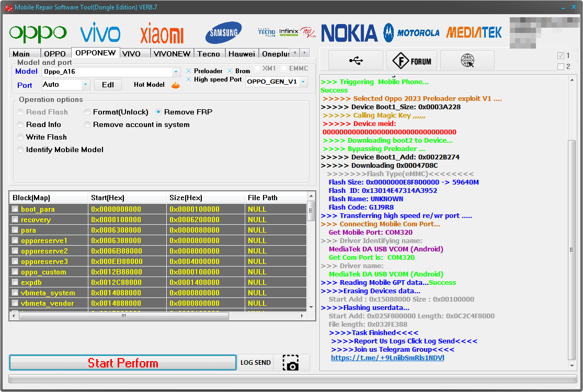This screenshot has width=583, height=392.
Task: Click the Motorola brand logo
Action: point(411,33)
